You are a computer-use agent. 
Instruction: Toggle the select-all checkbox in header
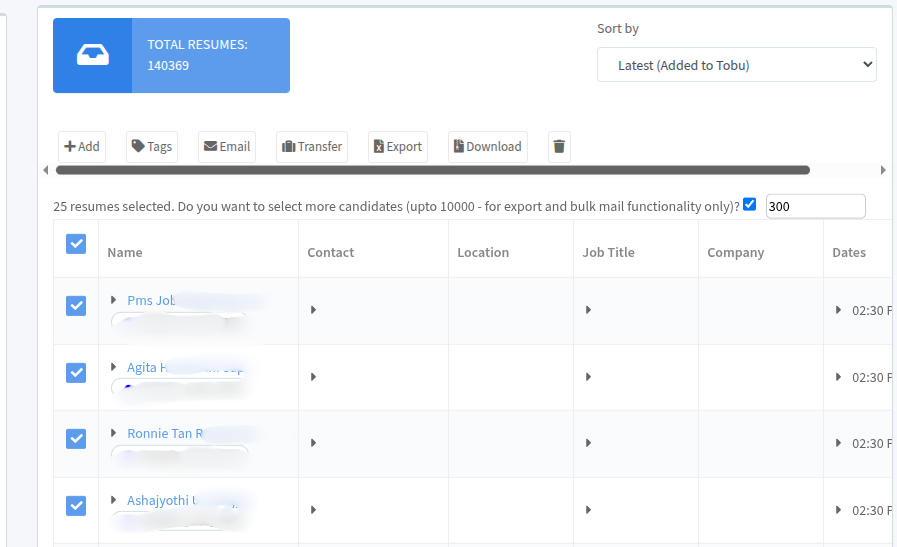[76, 244]
